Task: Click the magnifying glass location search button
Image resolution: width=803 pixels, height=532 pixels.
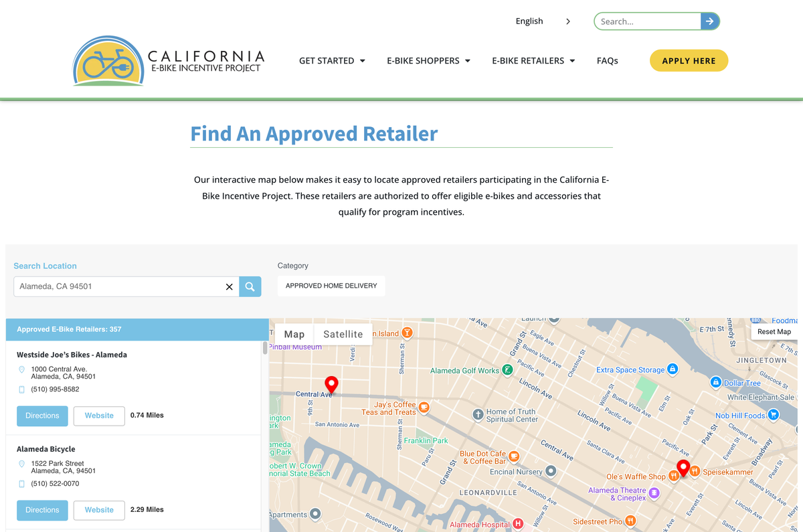Action: click(250, 286)
